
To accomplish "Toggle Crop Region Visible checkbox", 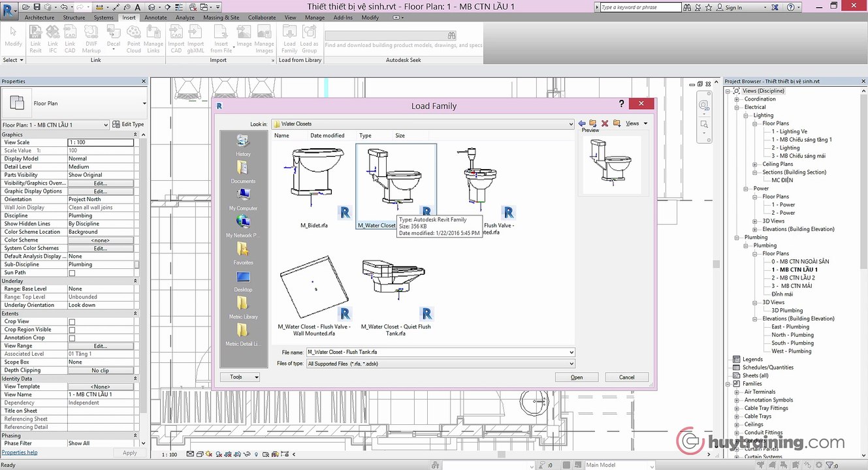I will pos(72,330).
